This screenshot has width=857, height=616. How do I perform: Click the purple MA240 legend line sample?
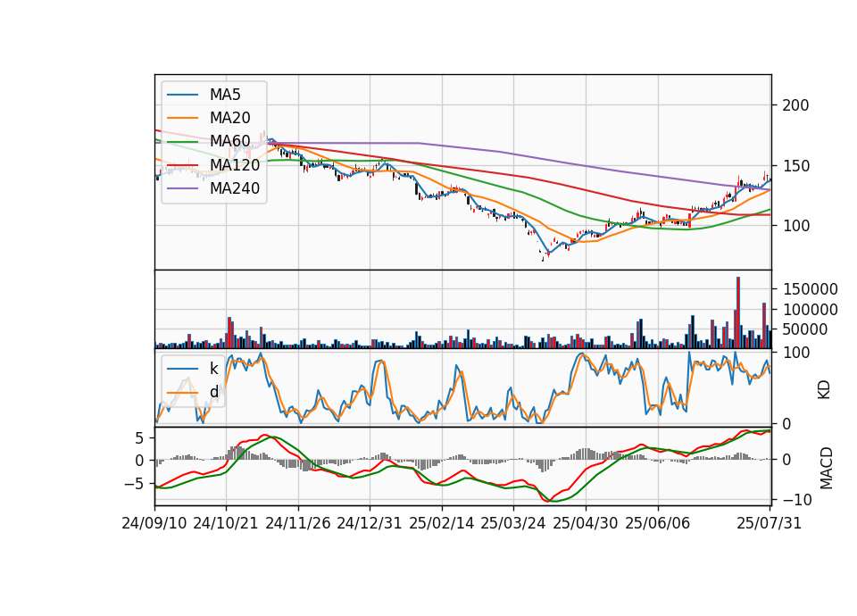coord(182,188)
